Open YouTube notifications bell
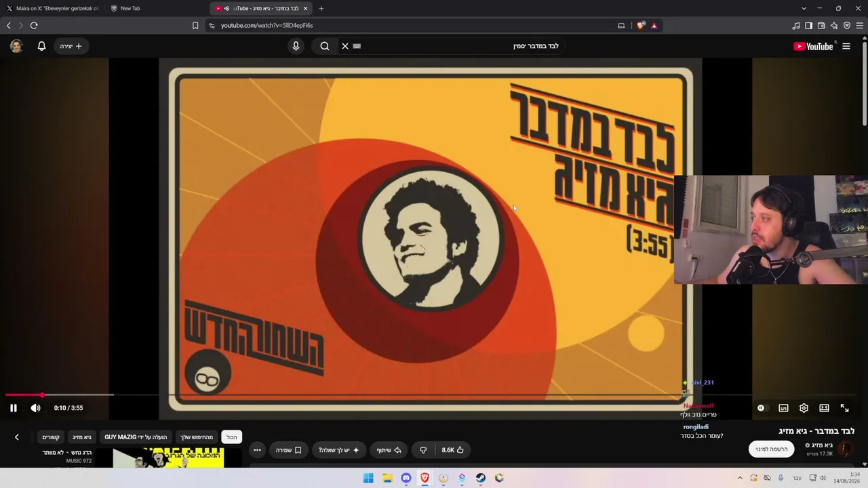Image resolution: width=868 pixels, height=488 pixels. (41, 46)
